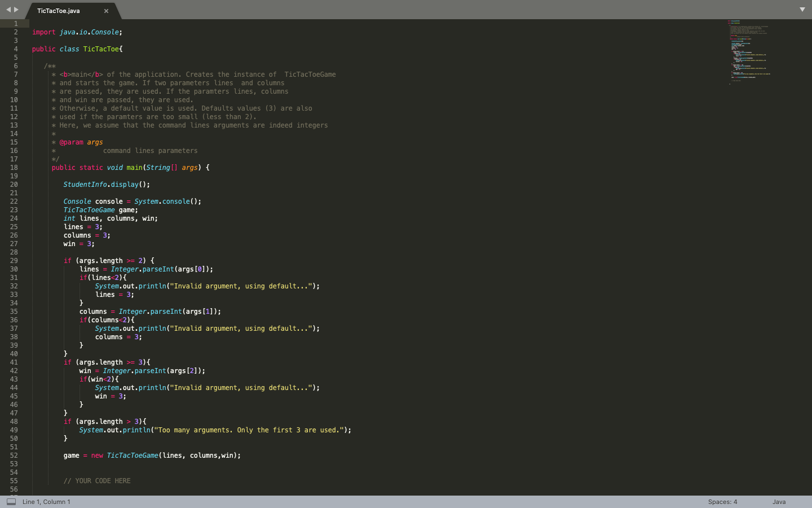Click "win = 3;" on line 27

click(x=79, y=244)
